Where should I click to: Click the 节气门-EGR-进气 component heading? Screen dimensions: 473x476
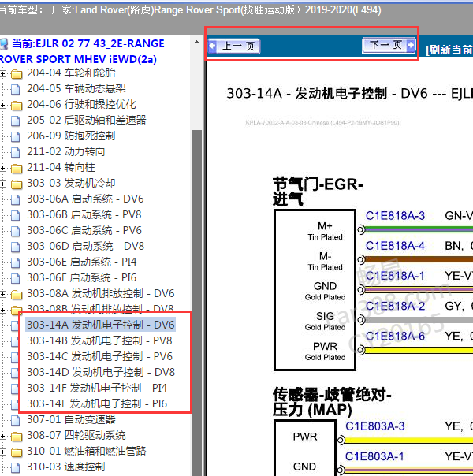point(318,192)
